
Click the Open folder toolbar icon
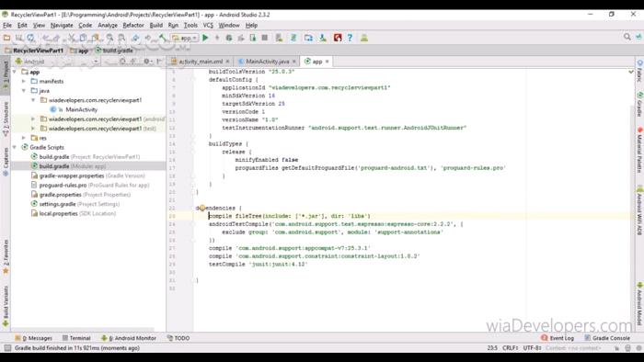pyautogui.click(x=6, y=38)
